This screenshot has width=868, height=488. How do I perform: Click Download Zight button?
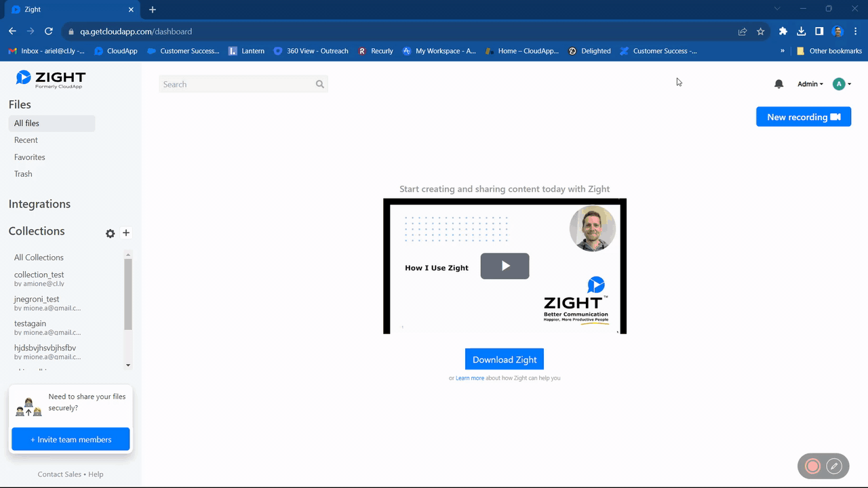click(505, 359)
